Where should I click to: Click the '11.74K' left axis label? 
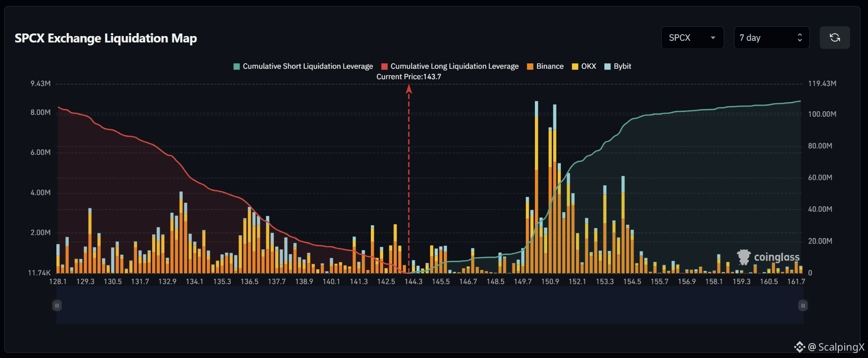click(39, 273)
